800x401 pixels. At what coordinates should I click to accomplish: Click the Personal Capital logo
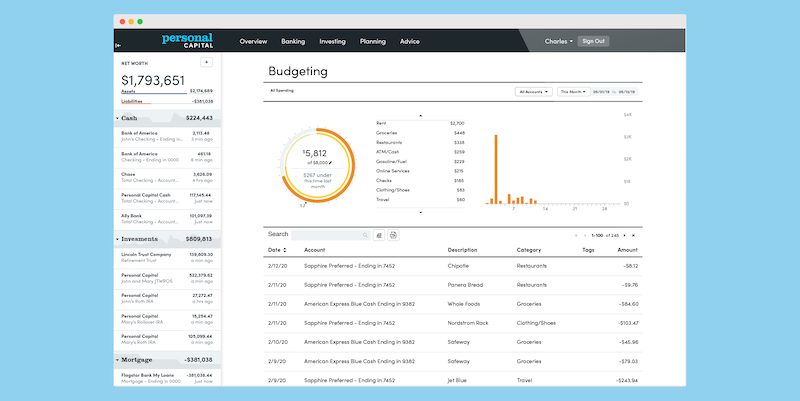click(x=187, y=41)
